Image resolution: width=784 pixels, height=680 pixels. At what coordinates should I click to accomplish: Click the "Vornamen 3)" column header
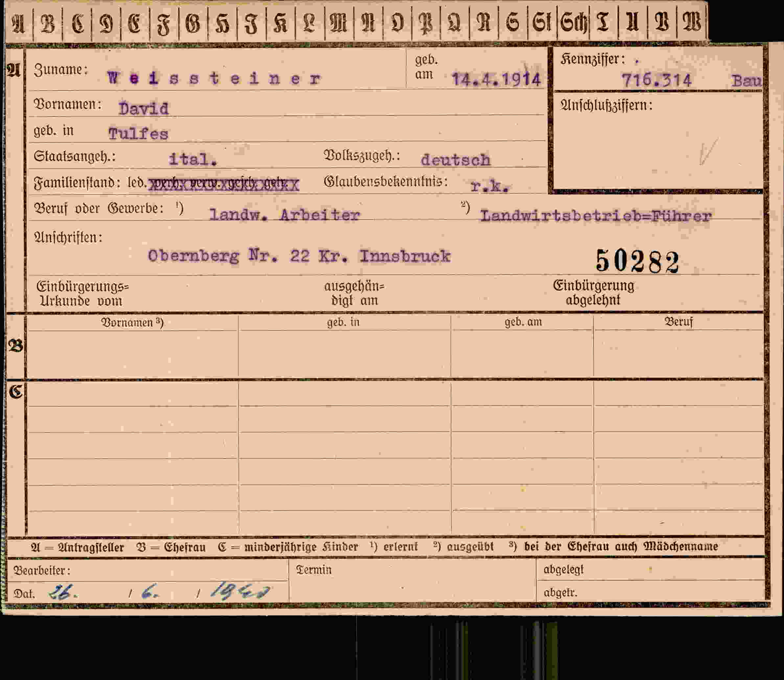132,322
